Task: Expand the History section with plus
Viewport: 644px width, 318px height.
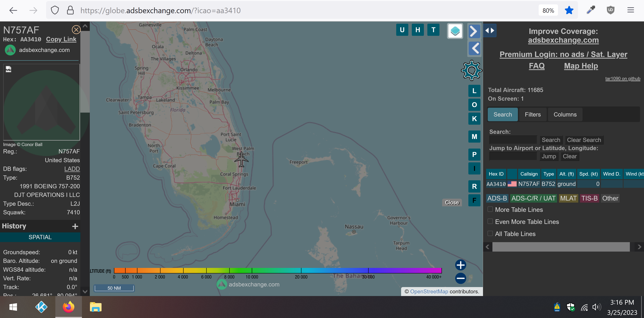Action: 75,226
